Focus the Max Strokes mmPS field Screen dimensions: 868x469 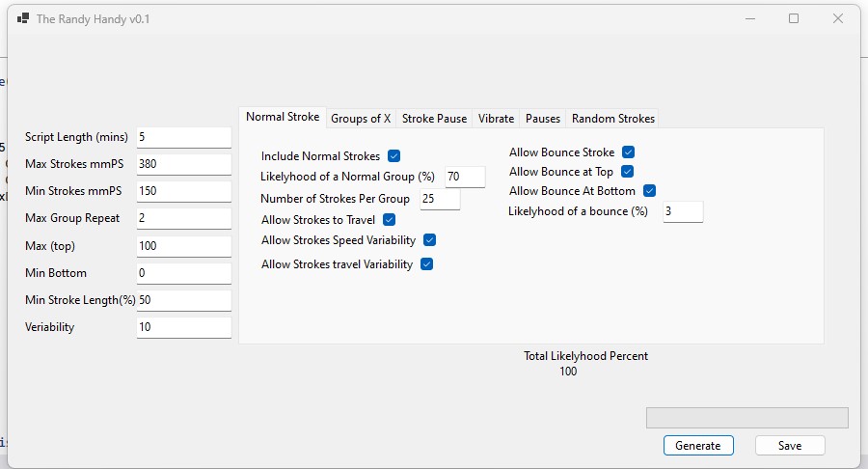click(184, 164)
